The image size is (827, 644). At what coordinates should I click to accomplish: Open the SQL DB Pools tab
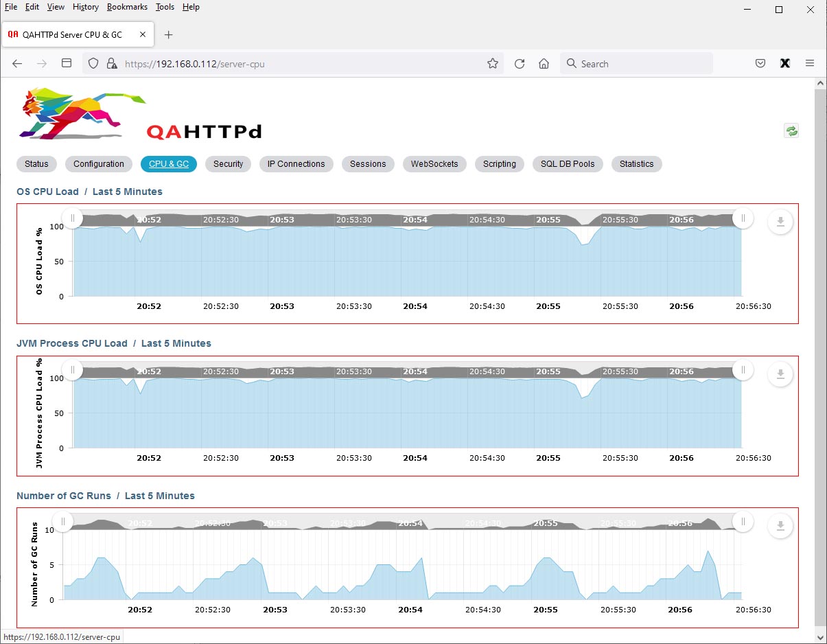pos(568,164)
